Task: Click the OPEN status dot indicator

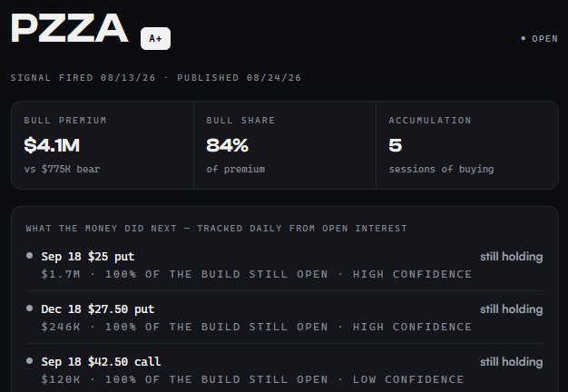Action: tap(523, 38)
